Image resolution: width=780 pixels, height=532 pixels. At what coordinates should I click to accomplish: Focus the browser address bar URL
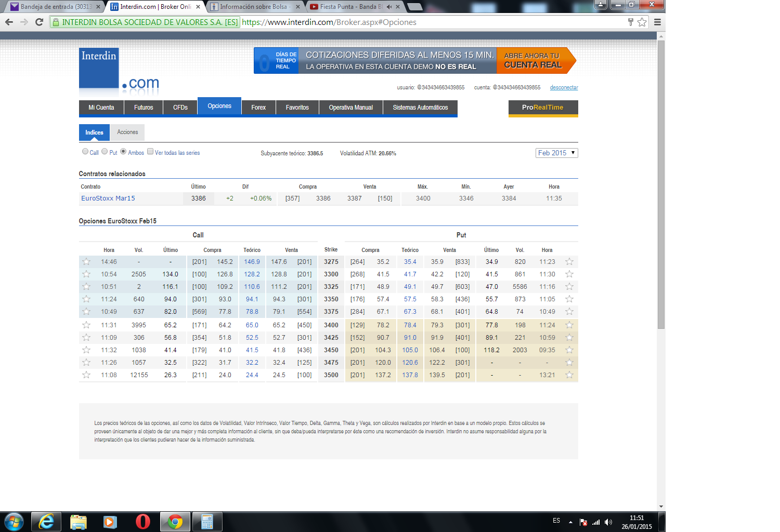329,22
